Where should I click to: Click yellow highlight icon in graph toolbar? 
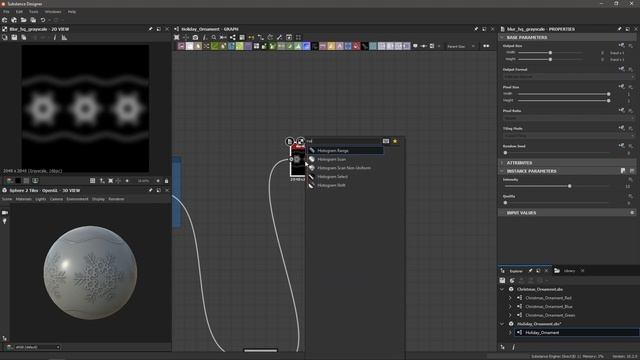point(251,38)
